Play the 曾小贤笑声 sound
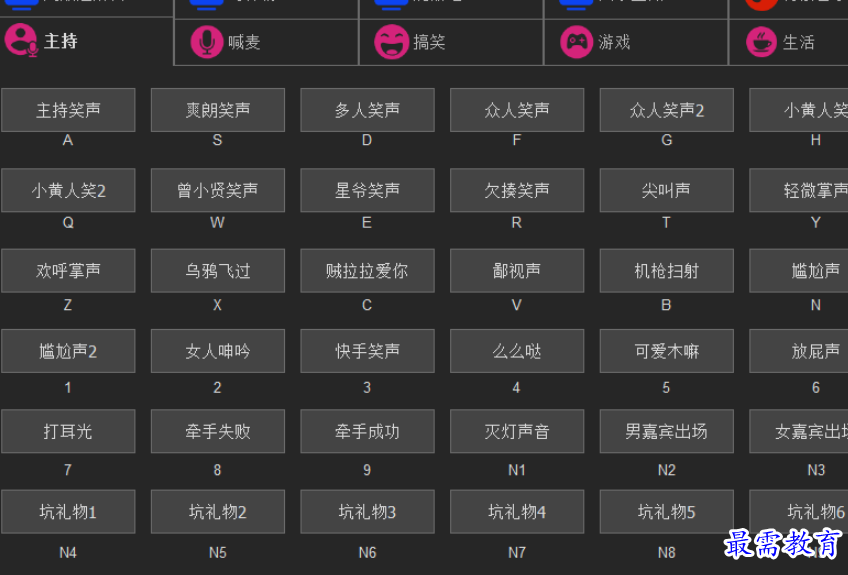 [218, 190]
